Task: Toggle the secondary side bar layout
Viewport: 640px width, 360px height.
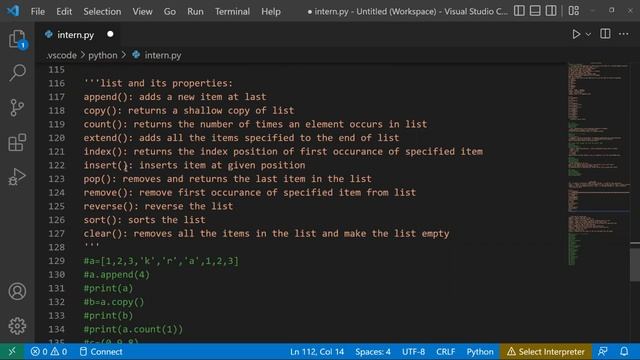Action: pos(551,11)
